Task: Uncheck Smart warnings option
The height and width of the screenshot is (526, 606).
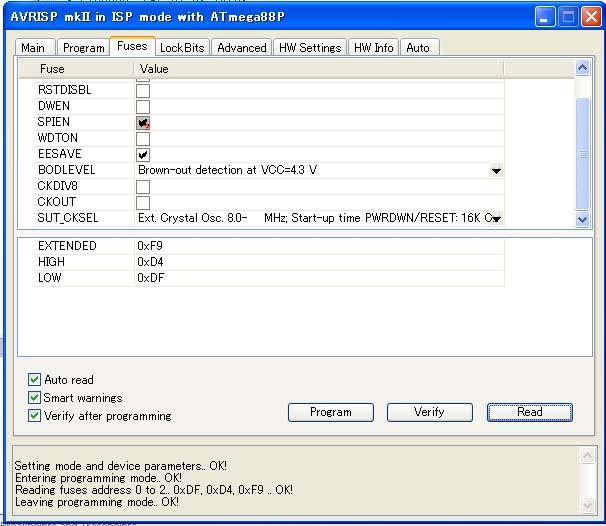Action: [34, 398]
